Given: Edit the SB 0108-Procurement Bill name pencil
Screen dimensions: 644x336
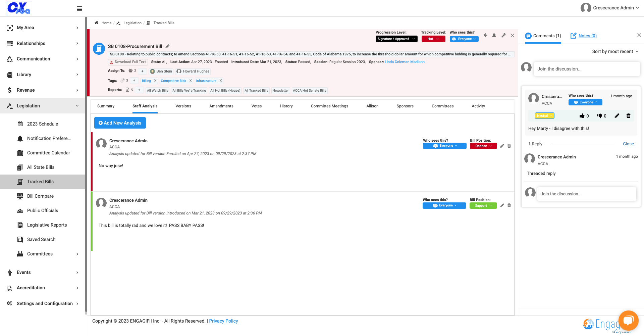Looking at the screenshot, I should 167,46.
